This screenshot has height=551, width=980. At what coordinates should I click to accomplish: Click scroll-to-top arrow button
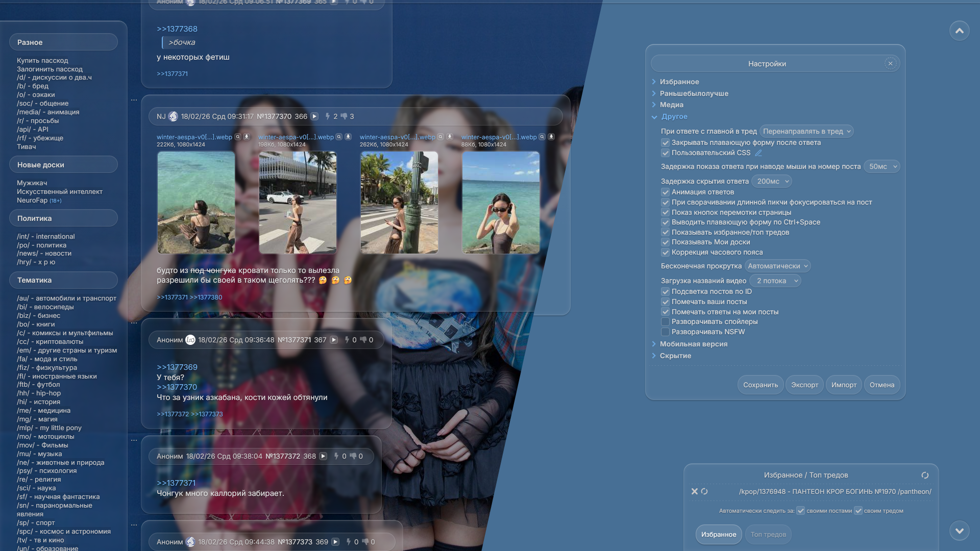coord(959,31)
